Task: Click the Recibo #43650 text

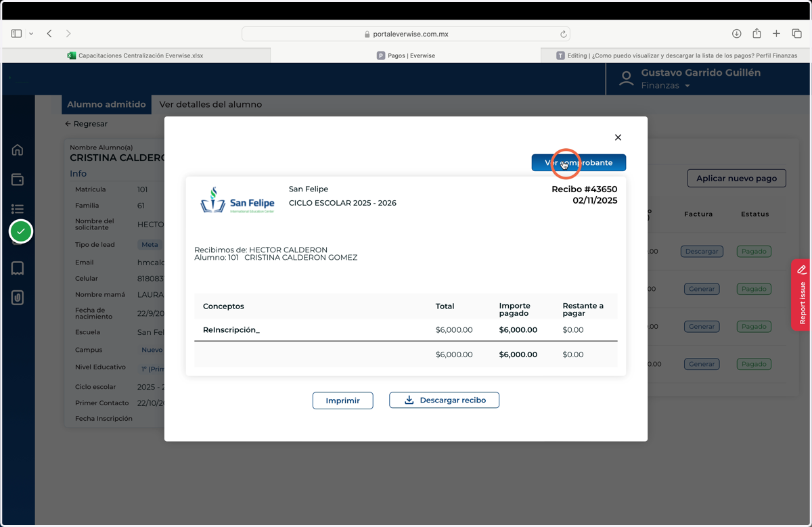Action: (585, 189)
